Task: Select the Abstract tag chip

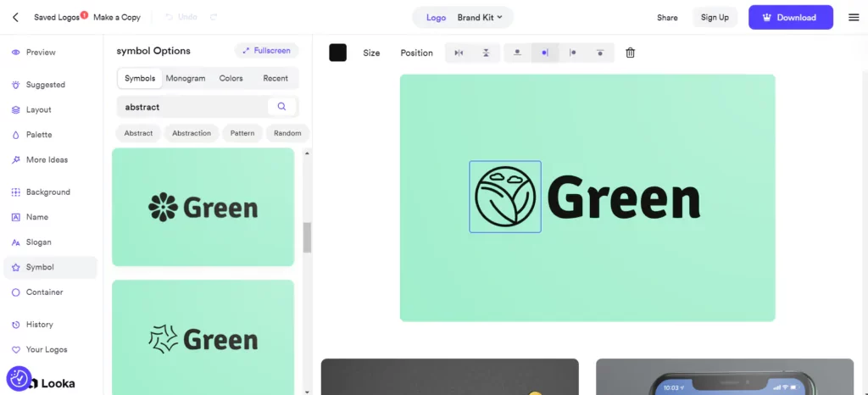Action: 138,133
